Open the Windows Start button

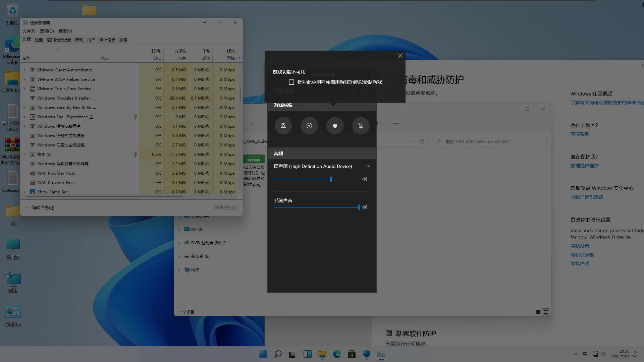click(x=263, y=354)
